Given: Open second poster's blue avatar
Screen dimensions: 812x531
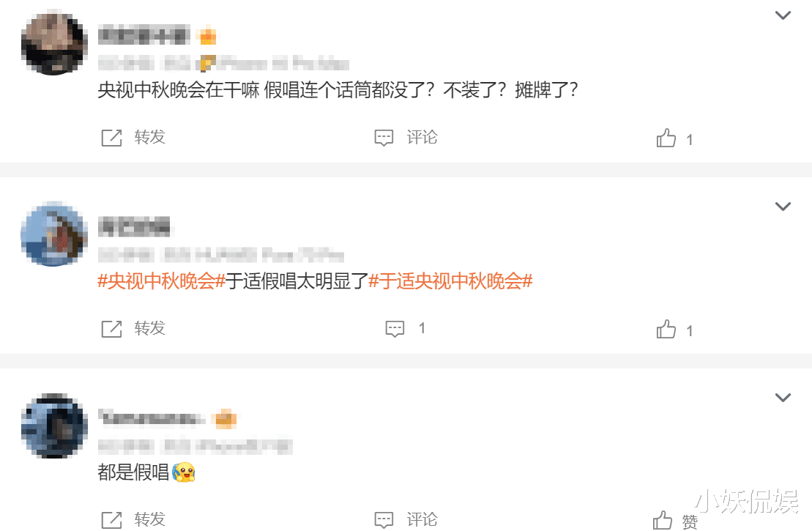Looking at the screenshot, I should [x=53, y=234].
